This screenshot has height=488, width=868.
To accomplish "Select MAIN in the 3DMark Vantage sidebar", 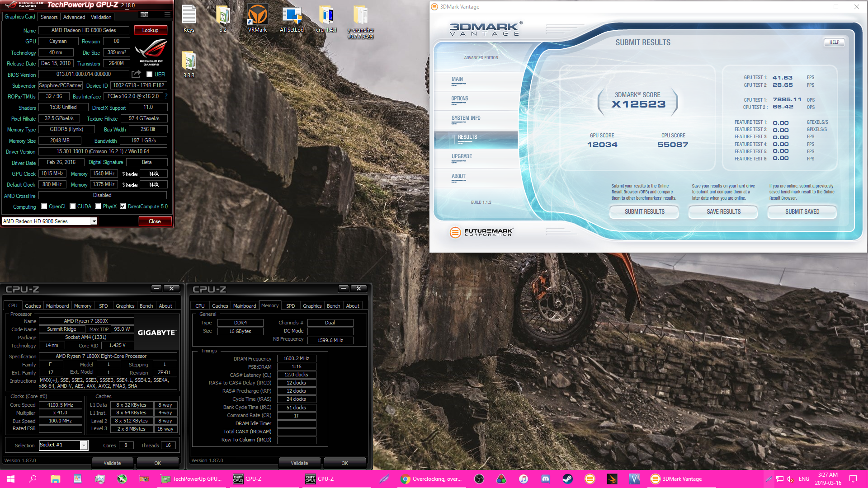I will (476, 81).
